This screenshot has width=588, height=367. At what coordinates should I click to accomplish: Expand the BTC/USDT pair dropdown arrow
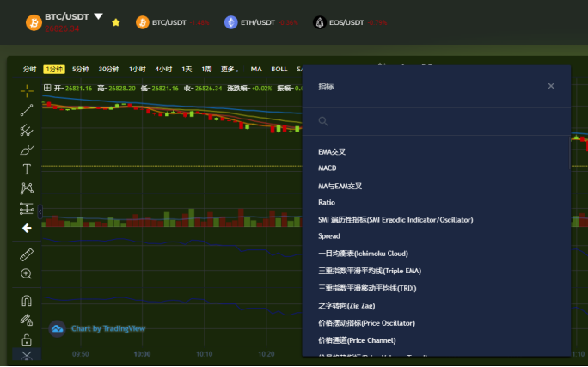[99, 16]
